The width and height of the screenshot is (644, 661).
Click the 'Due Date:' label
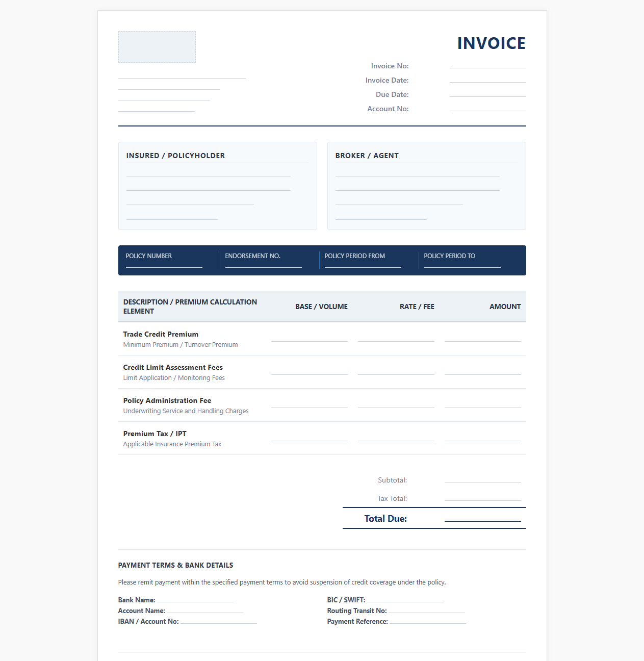392,94
